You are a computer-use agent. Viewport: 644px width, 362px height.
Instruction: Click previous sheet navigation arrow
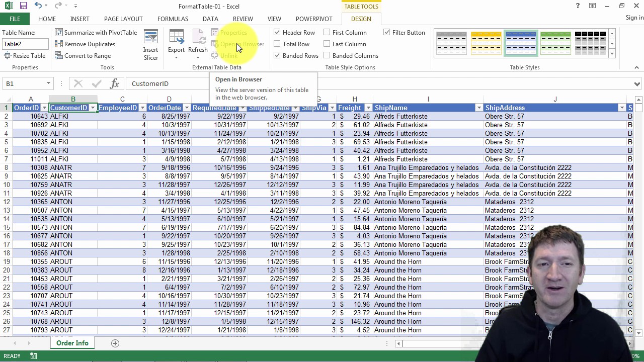pyautogui.click(x=15, y=343)
